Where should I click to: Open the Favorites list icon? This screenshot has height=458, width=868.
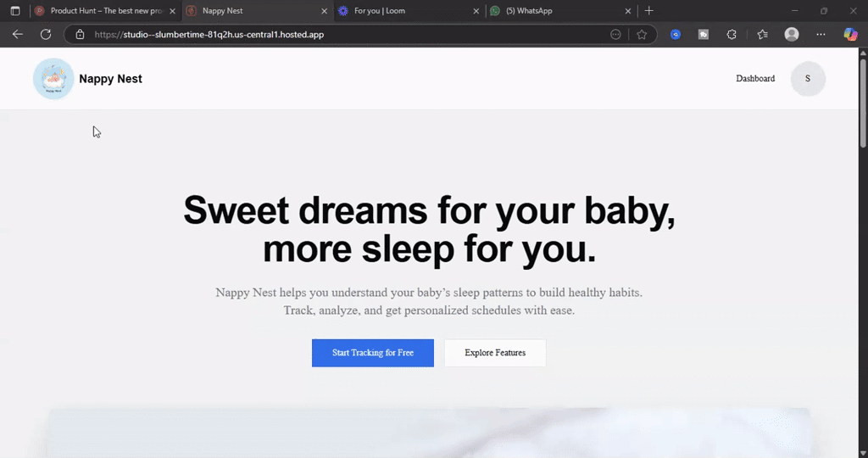pos(762,34)
